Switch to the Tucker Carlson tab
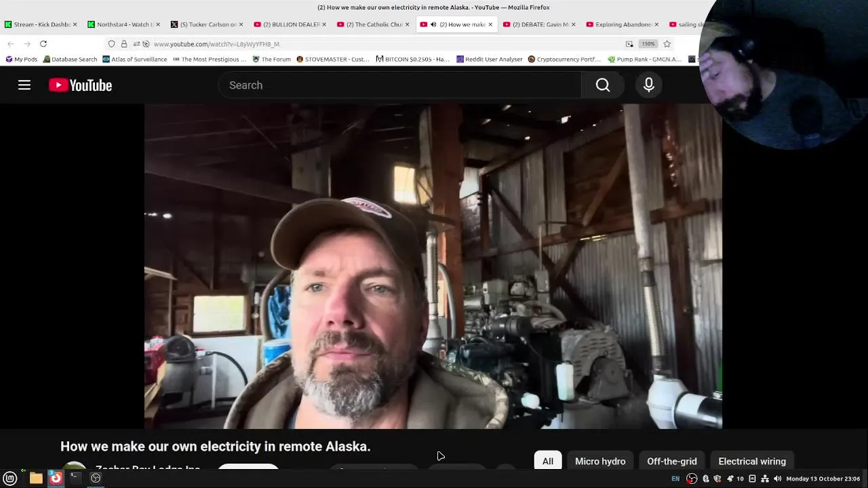 (x=207, y=24)
